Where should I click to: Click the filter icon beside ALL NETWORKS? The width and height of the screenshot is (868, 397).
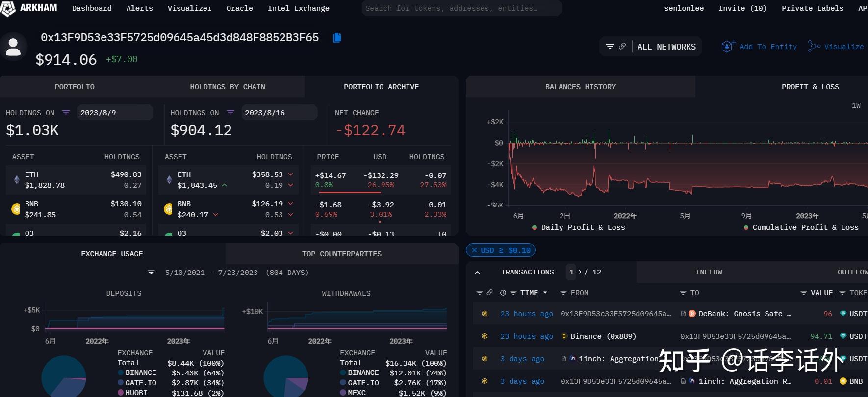[610, 47]
